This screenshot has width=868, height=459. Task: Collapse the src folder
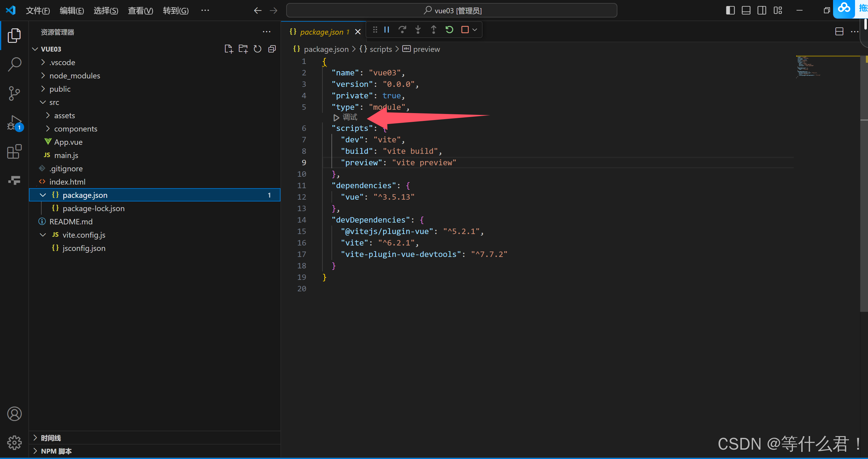click(54, 103)
